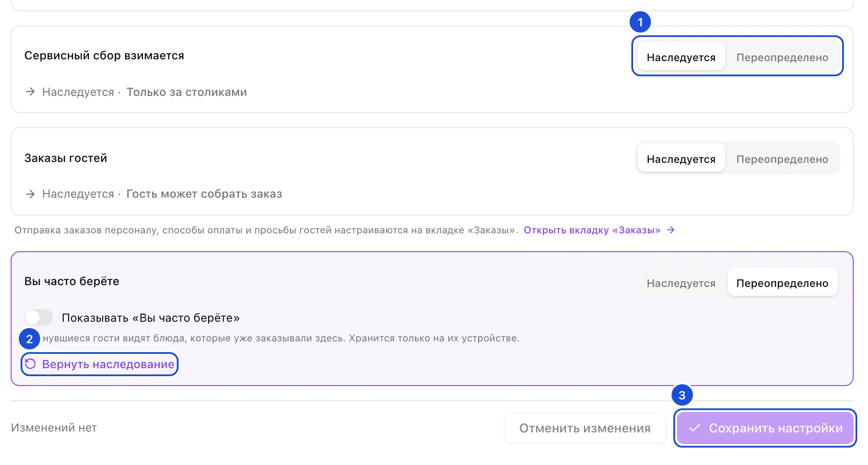Click «Сохранить настройки» button
Image resolution: width=868 pixels, height=465 pixels.
click(x=765, y=428)
